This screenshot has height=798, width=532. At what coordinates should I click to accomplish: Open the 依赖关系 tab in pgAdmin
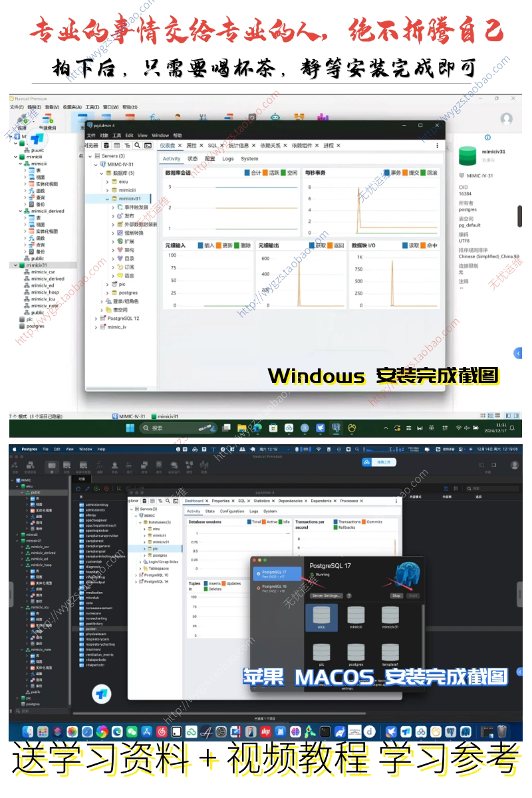coord(269,145)
